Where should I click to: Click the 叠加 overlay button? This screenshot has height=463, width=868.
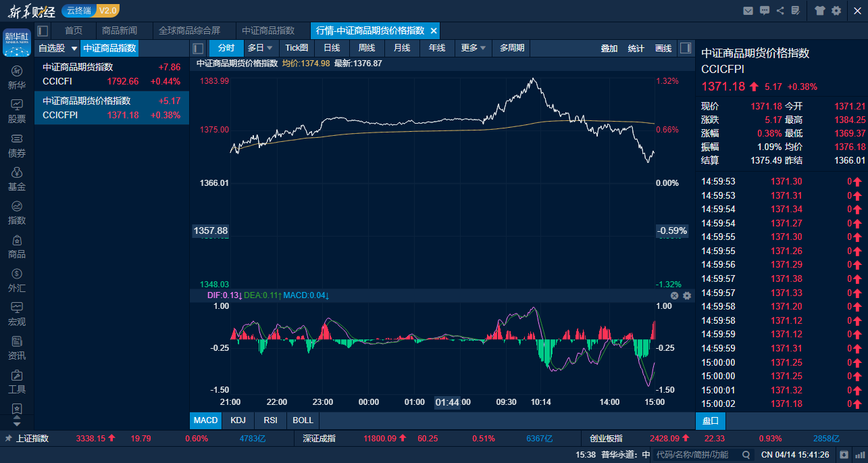609,48
